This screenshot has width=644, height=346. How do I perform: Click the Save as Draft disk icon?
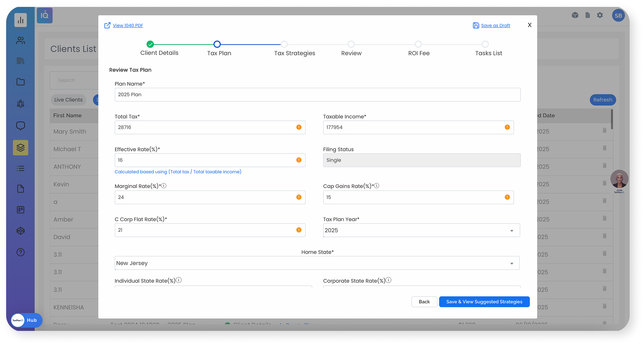[476, 25]
